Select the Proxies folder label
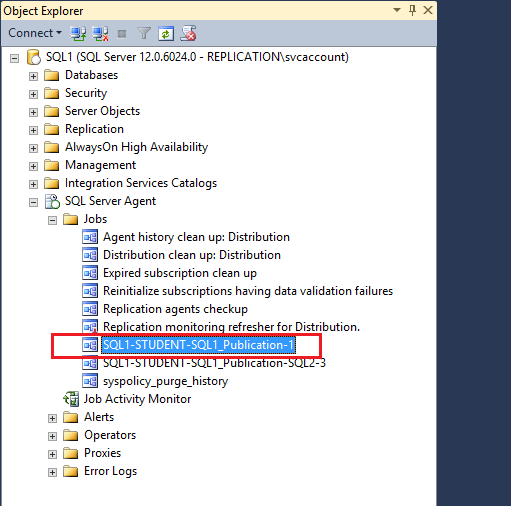Screen dimensions: 511x506 pyautogui.click(x=102, y=453)
